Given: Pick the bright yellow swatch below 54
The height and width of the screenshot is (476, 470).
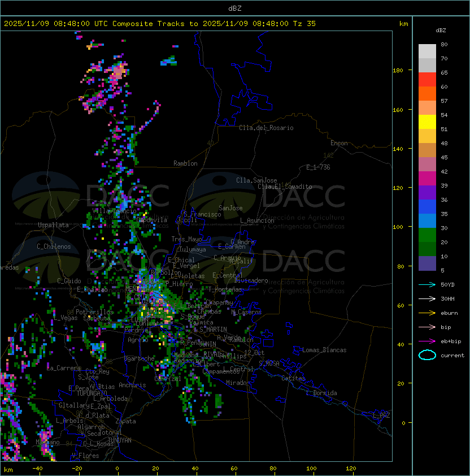Looking at the screenshot, I should (427, 122).
